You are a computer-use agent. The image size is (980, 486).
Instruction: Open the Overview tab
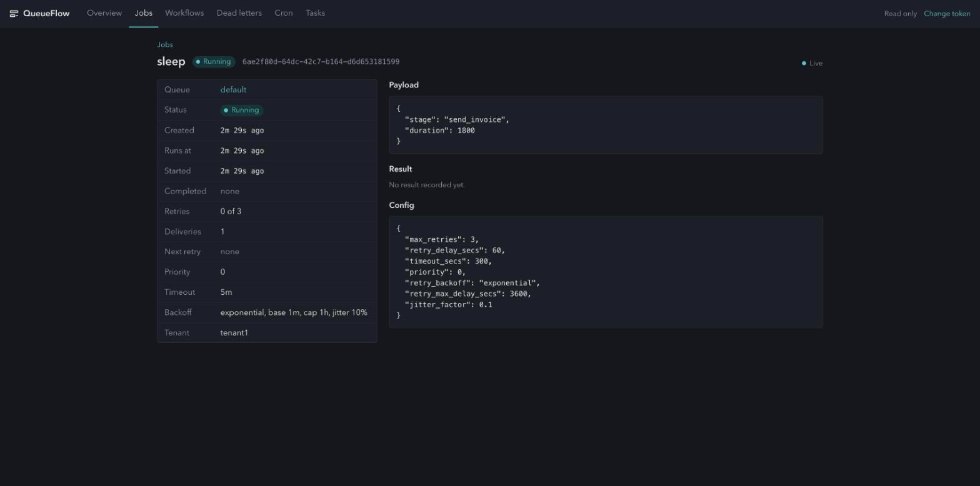(104, 13)
